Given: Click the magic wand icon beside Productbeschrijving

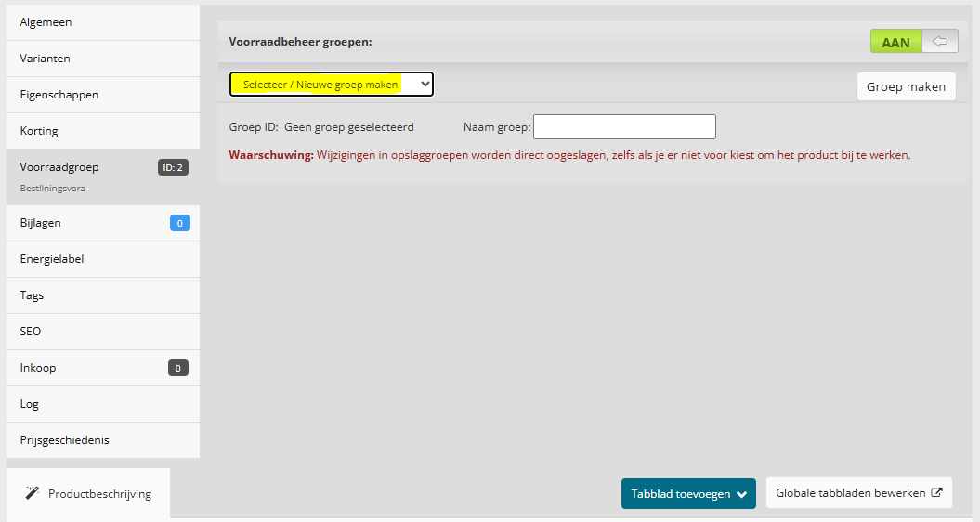Looking at the screenshot, I should [x=32, y=493].
